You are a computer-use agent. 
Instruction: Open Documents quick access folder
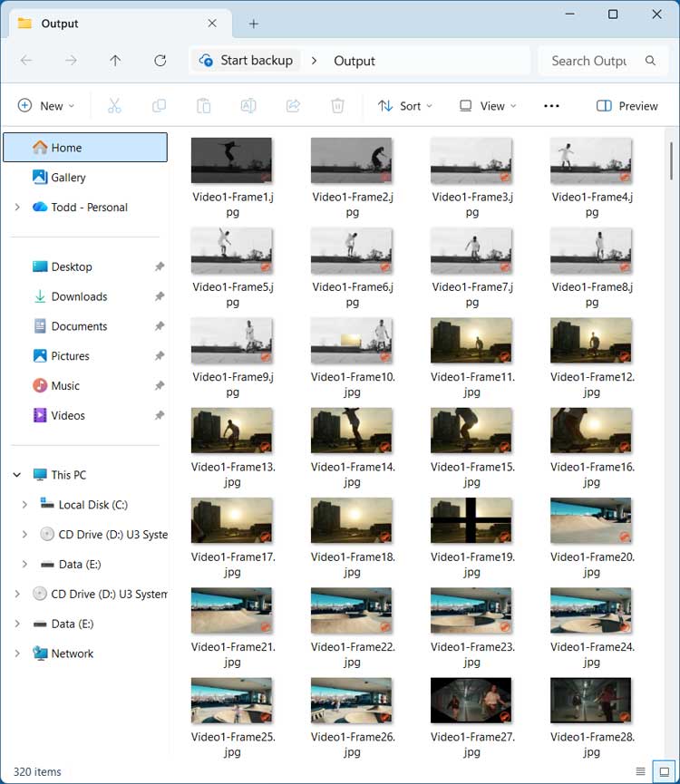pos(79,326)
